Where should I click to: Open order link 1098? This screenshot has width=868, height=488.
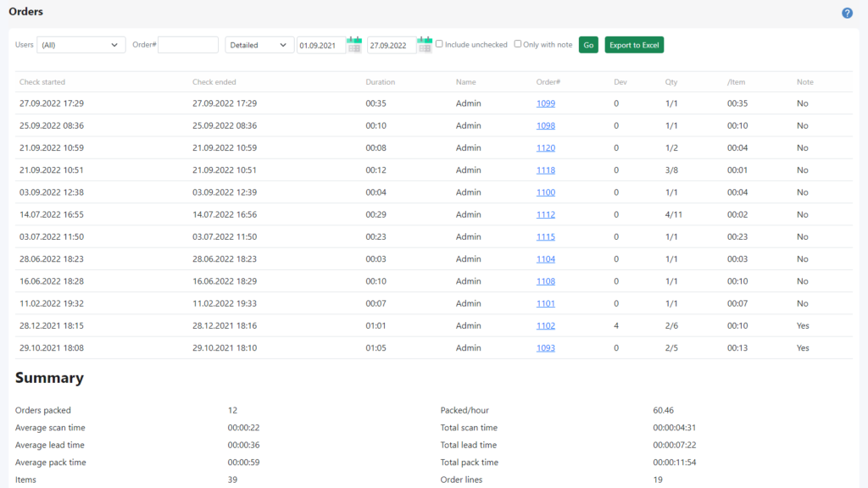point(545,125)
